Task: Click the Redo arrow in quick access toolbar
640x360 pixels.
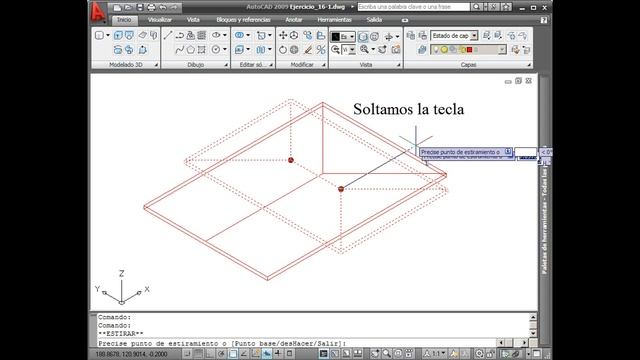Action: point(174,7)
